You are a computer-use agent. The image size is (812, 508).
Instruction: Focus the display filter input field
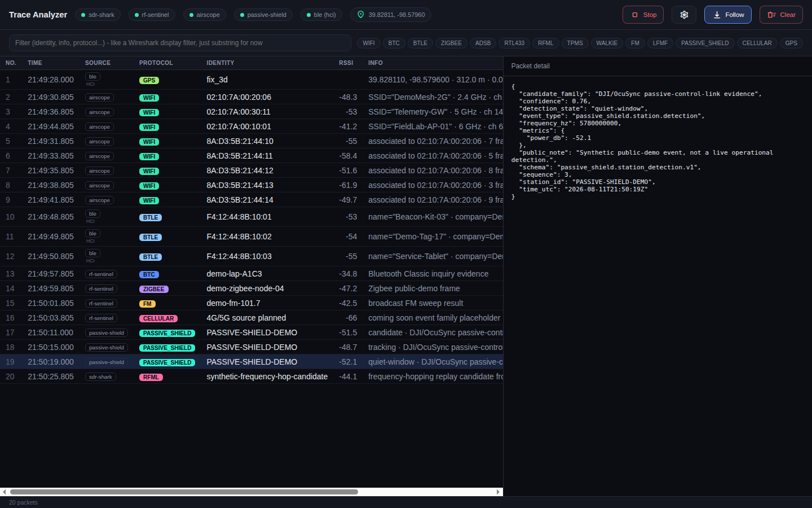(180, 43)
